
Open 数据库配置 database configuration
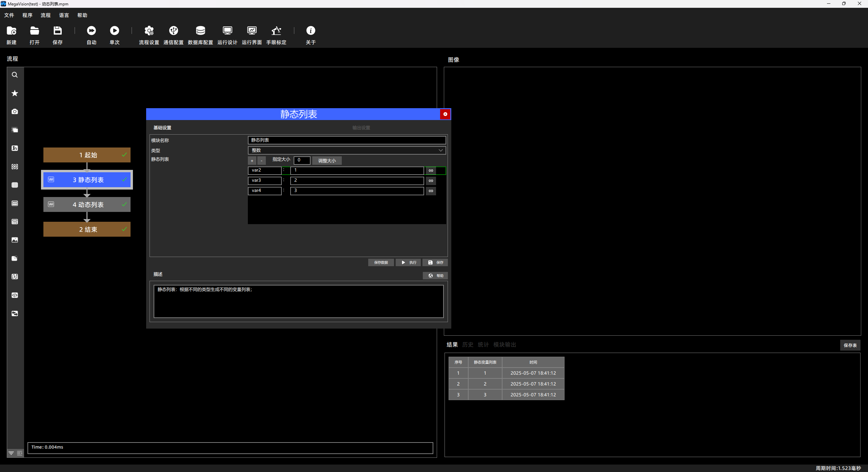click(200, 35)
